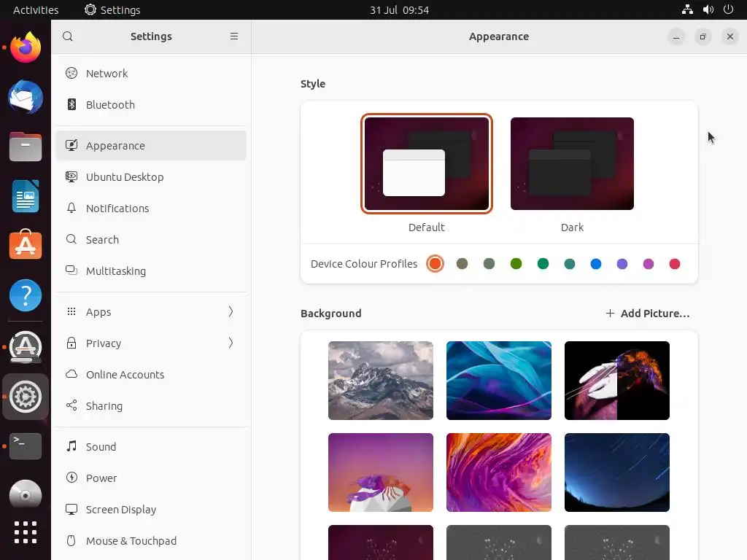This screenshot has height=560, width=747.
Task: Choose the sage grey-green accent colour
Action: coord(489,264)
